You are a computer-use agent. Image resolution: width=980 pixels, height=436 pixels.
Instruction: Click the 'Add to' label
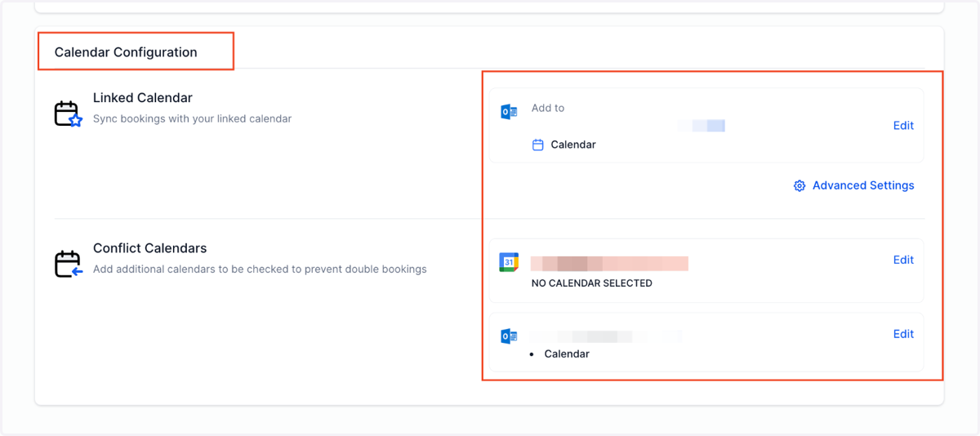coord(548,108)
